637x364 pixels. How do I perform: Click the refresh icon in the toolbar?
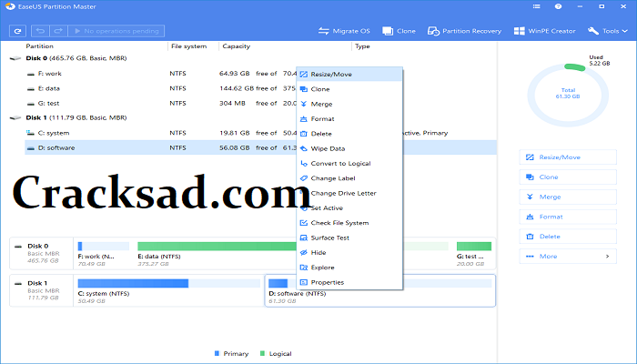click(17, 31)
